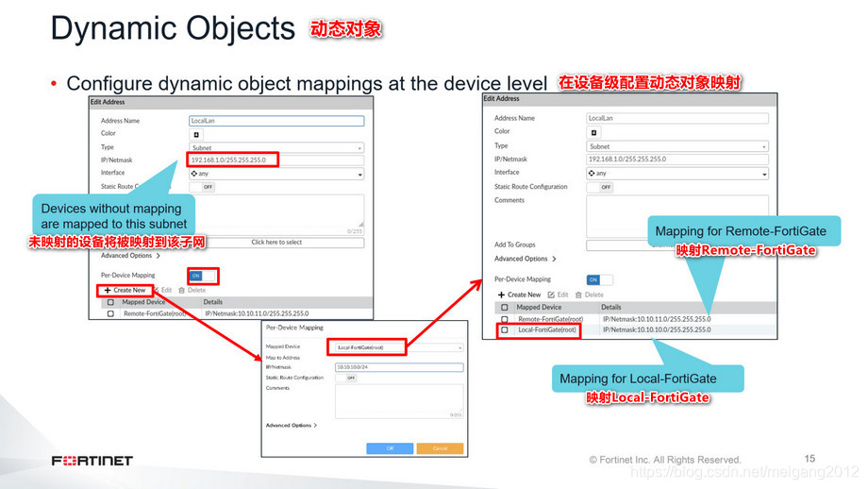The width and height of the screenshot is (868, 489).
Task: Click Create New in left Edit Address dialog
Action: pyautogui.click(x=125, y=290)
